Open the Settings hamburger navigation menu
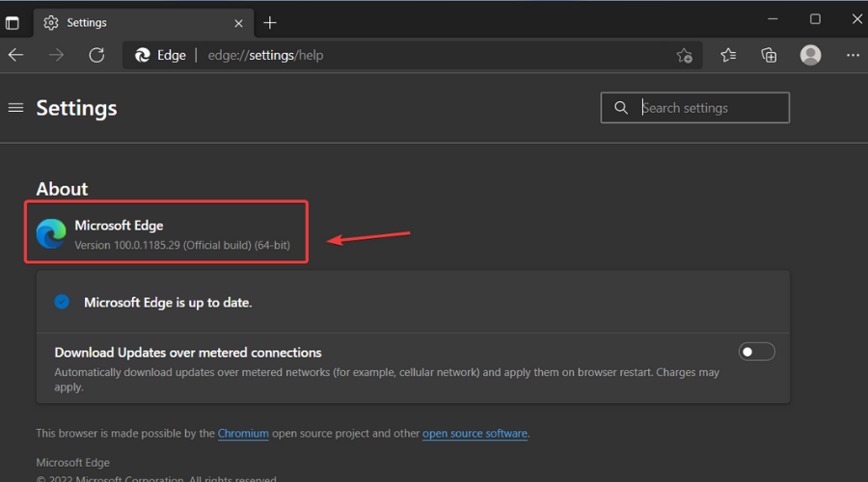Image resolution: width=868 pixels, height=482 pixels. (16, 107)
